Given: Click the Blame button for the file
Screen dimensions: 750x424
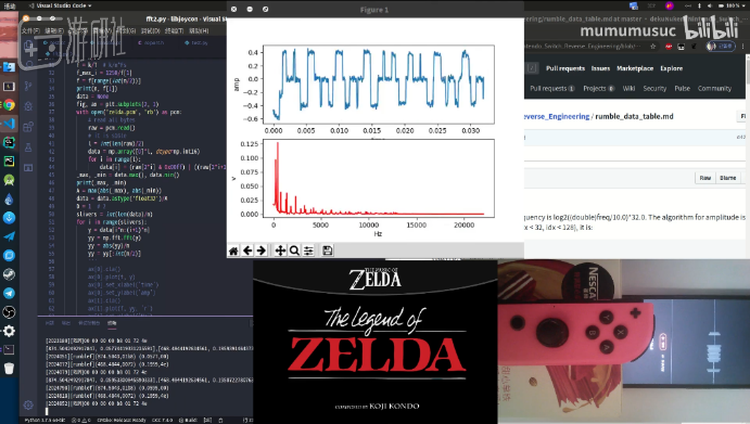Looking at the screenshot, I should tap(728, 177).
